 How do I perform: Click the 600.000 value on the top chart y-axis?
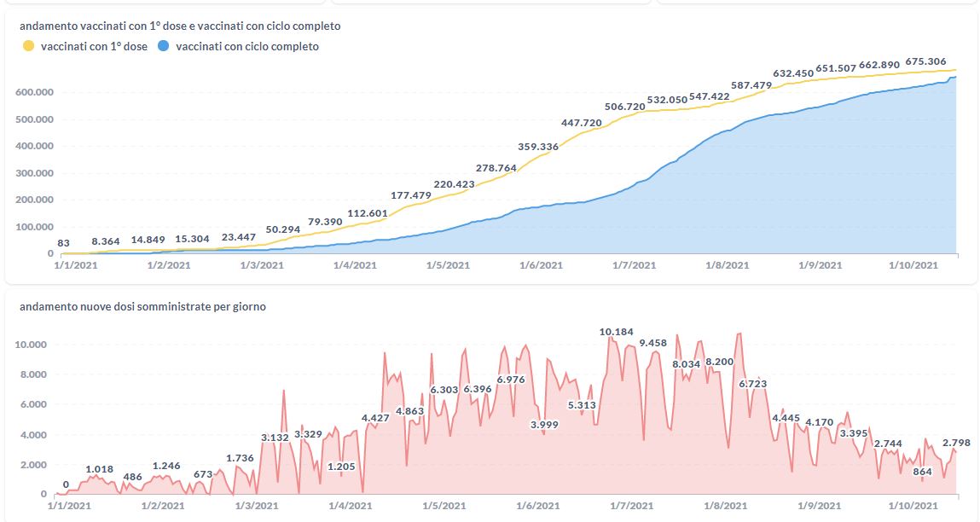34,92
